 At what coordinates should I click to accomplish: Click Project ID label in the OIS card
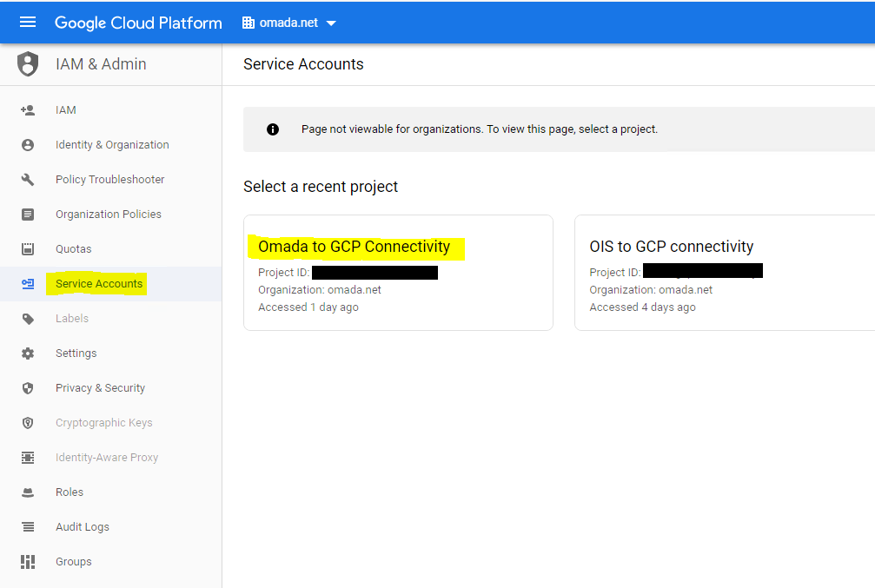pos(615,273)
